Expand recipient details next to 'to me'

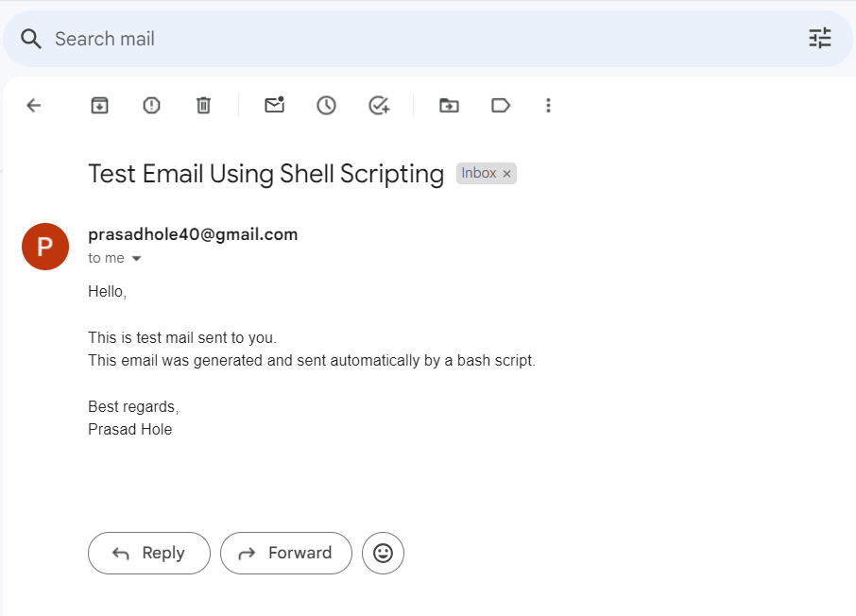136,258
